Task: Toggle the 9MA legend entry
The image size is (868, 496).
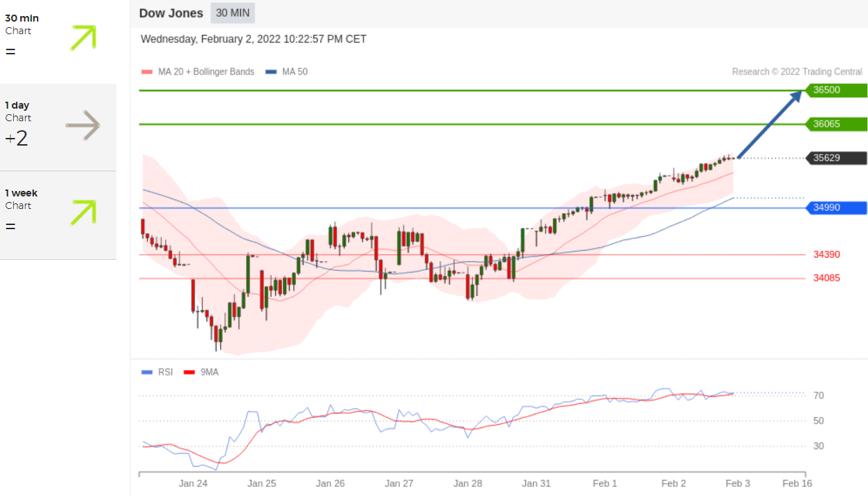Action: click(201, 372)
